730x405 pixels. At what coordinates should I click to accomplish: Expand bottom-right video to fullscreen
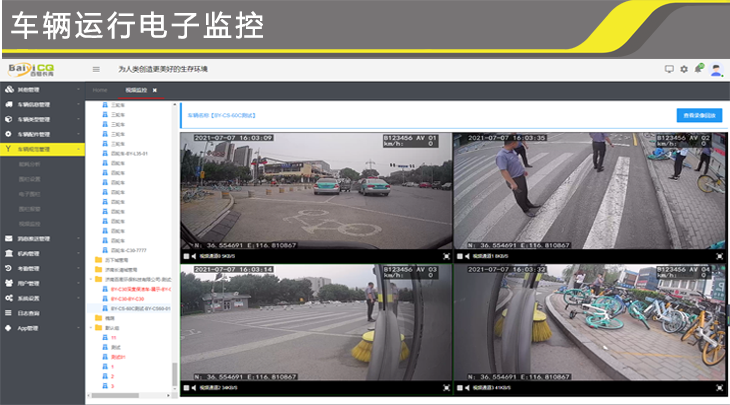point(718,385)
